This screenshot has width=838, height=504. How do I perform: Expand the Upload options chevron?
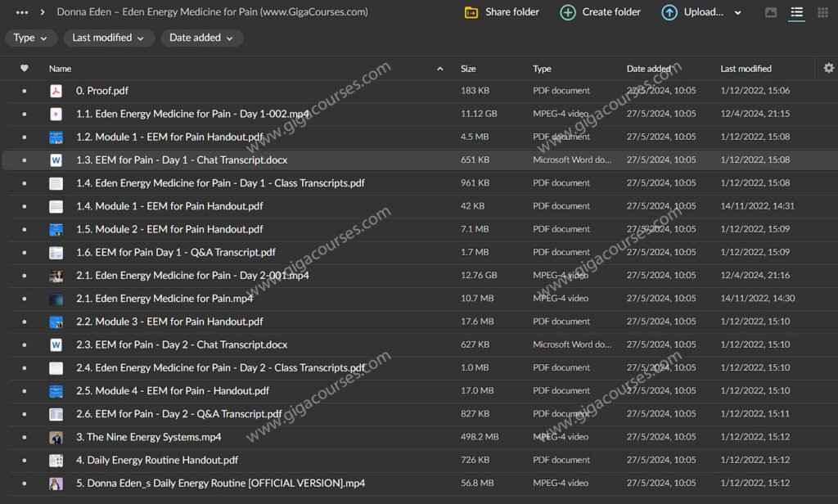tap(738, 12)
